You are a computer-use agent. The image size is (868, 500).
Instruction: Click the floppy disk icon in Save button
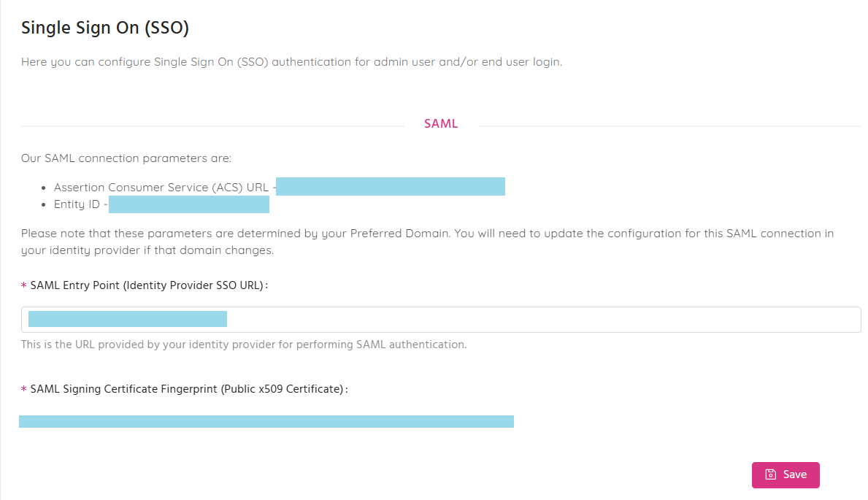771,474
